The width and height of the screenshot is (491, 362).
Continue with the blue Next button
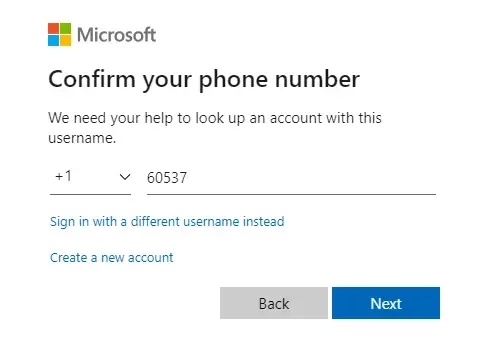[x=386, y=303]
